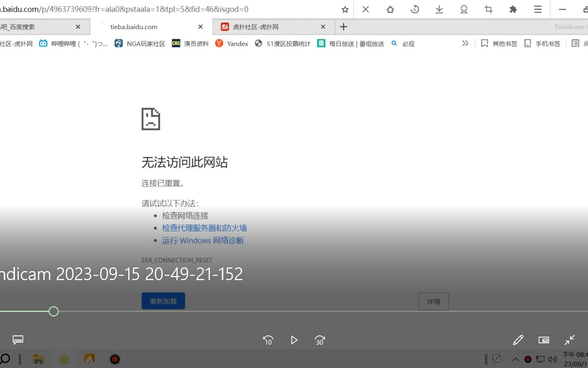Open the 其他书签 folder

tap(499, 43)
